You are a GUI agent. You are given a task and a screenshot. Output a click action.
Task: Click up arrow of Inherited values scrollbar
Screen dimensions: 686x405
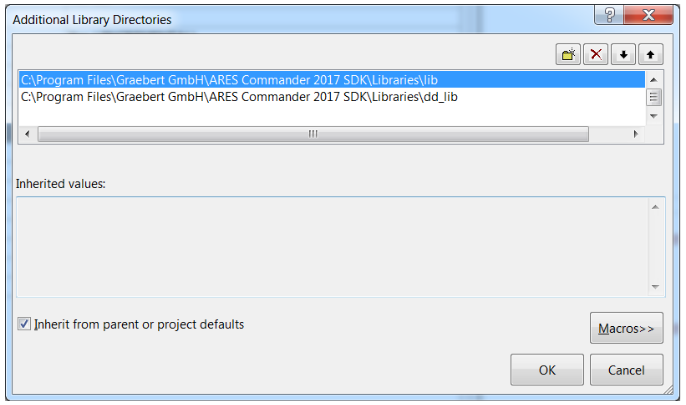[655, 207]
